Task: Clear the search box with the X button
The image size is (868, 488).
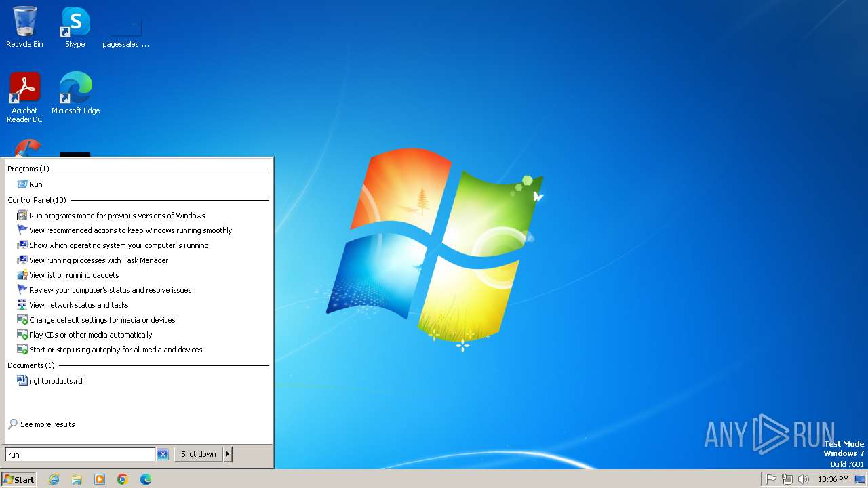Action: coord(163,455)
